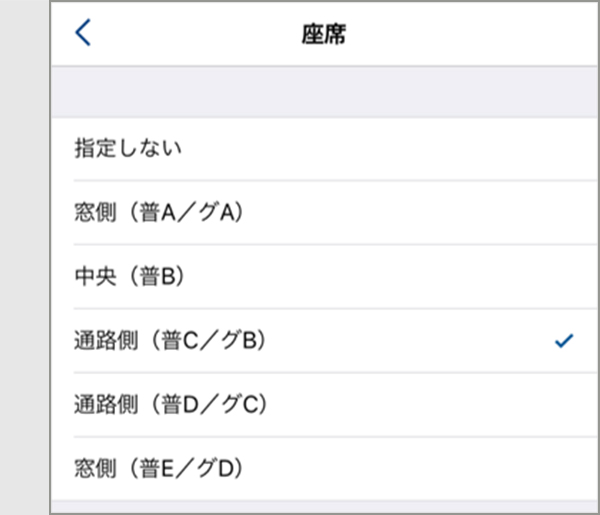This screenshot has width=600, height=515.
Task: Return to previous screen via back arrow
Action: click(x=83, y=33)
